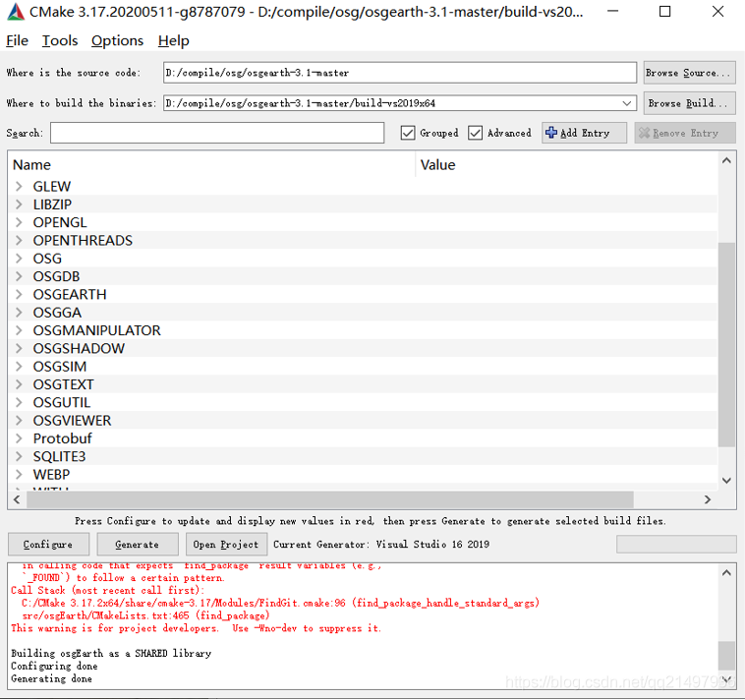The height and width of the screenshot is (700, 745).
Task: Click 'Generating done' line in output log
Action: (x=52, y=678)
